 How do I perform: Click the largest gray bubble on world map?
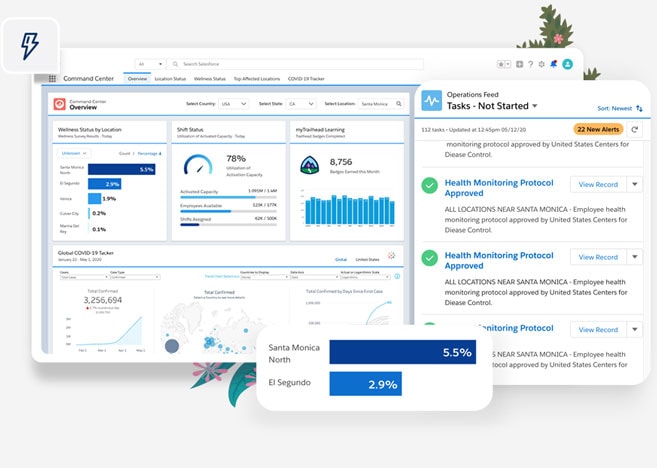[x=172, y=346]
